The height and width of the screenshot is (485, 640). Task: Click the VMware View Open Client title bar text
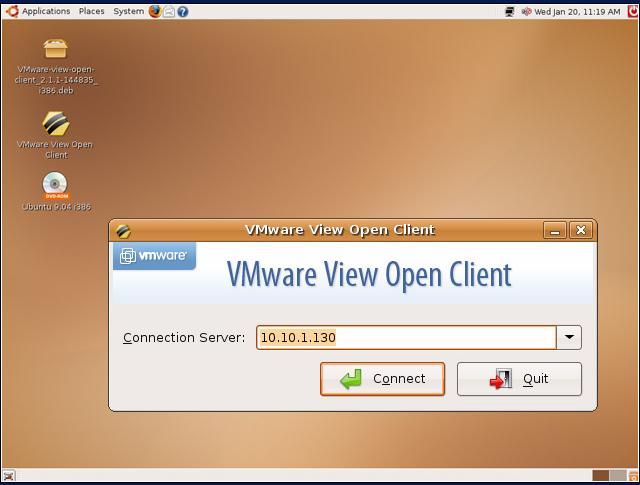340,230
